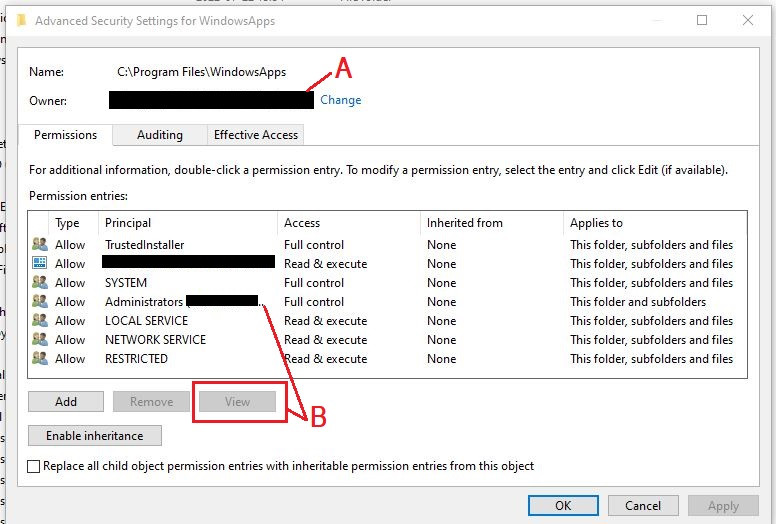Click the Add button
This screenshot has height=524, width=776.
click(x=66, y=402)
